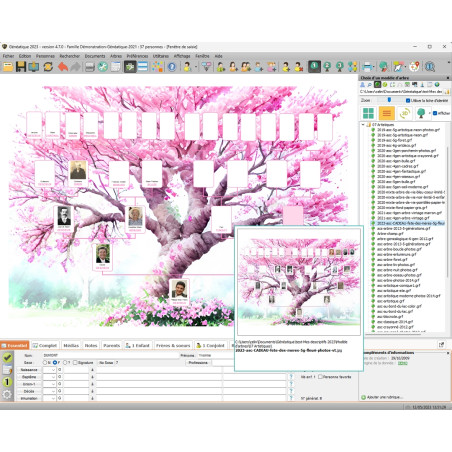The width and height of the screenshot is (452, 452).
Task: Open the colorful squares mosaic icon
Action: (x=157, y=67)
